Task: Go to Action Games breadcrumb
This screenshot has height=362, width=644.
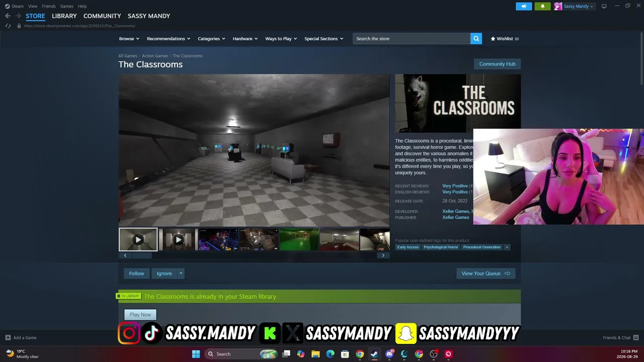Action: pyautogui.click(x=155, y=56)
